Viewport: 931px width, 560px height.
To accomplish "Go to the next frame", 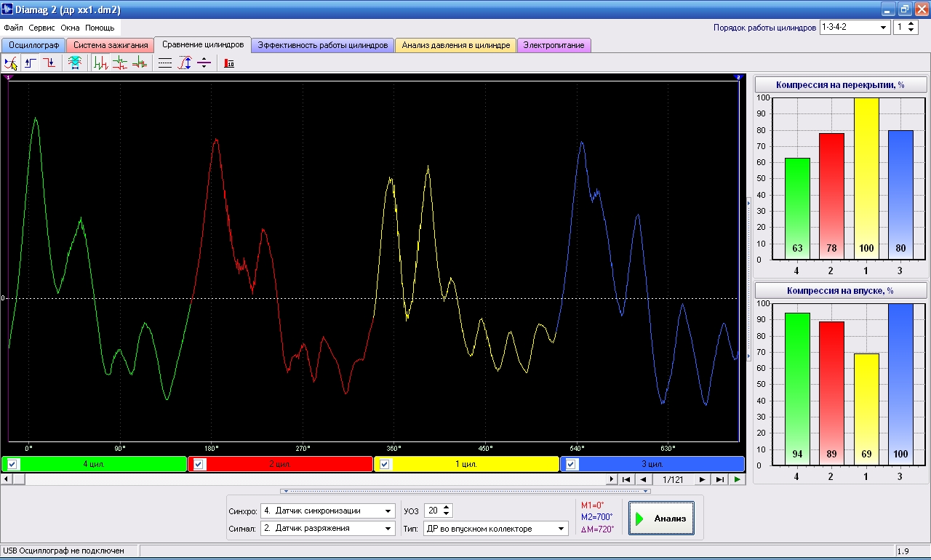I will point(702,479).
